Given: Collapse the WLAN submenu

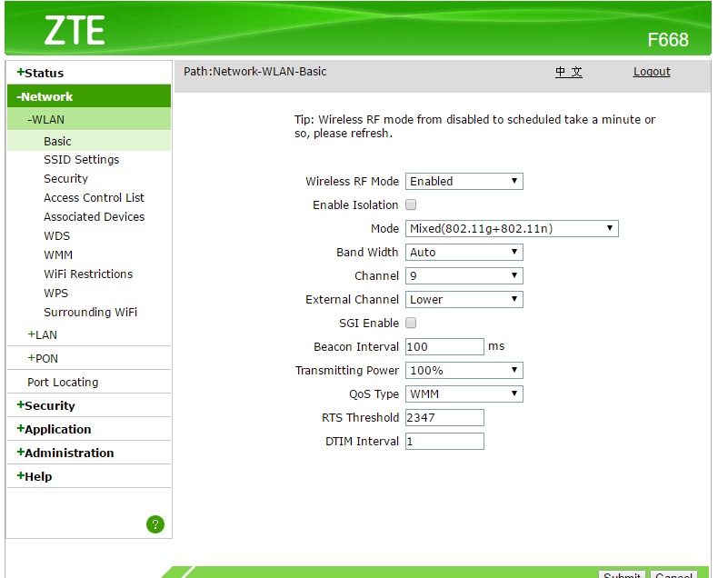Looking at the screenshot, I should tap(45, 120).
